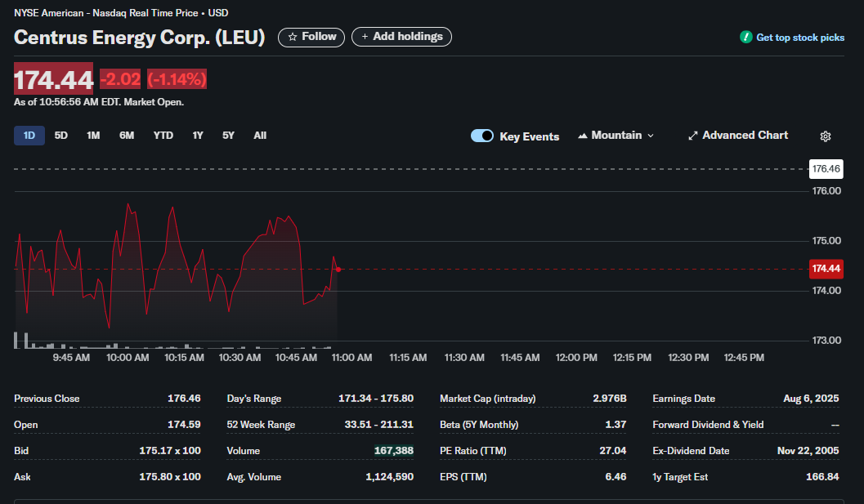864x504 pixels.
Task: Show the YTD chart range
Action: (x=163, y=136)
